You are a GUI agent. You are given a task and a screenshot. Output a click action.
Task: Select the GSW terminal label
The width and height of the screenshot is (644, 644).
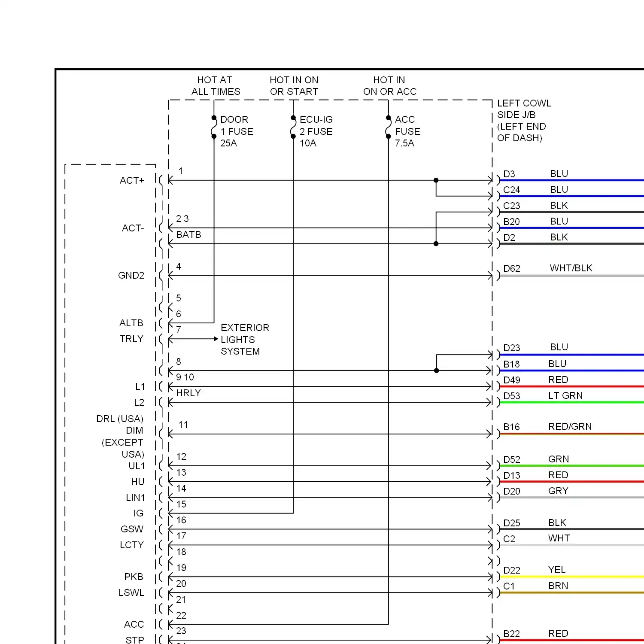point(132,529)
